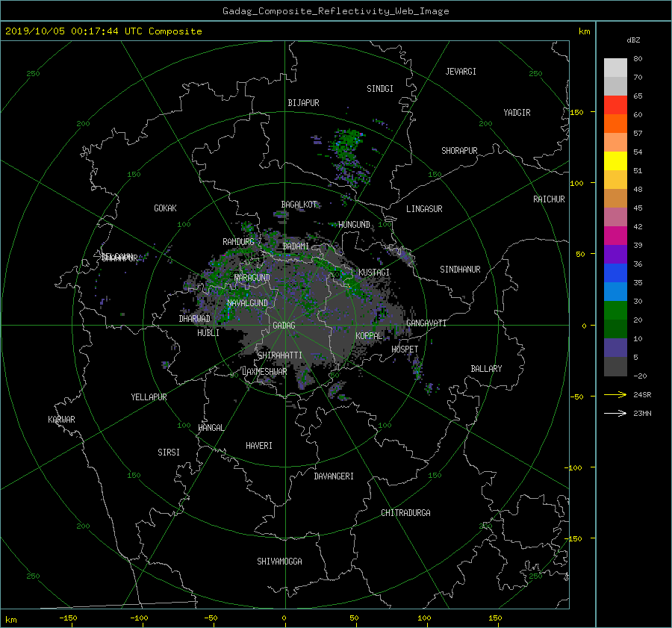The height and width of the screenshot is (628, 672).
Task: Click the Gadag_Composite_Reflectivity_Web_Image title
Action: click(335, 11)
